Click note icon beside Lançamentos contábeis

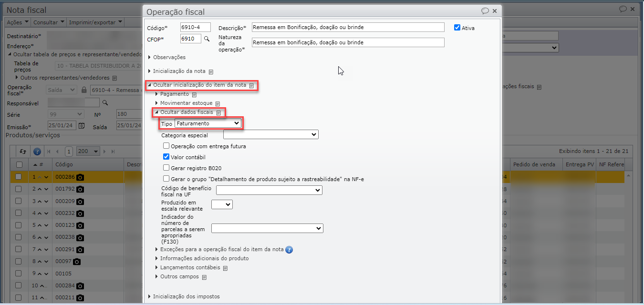[x=225, y=268]
